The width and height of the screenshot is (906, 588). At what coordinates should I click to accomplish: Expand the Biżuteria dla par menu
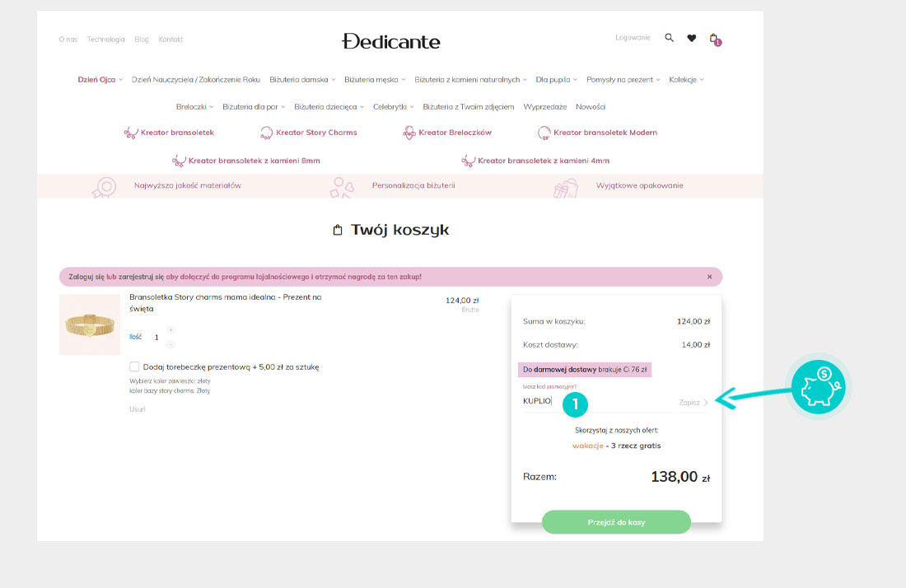[254, 107]
